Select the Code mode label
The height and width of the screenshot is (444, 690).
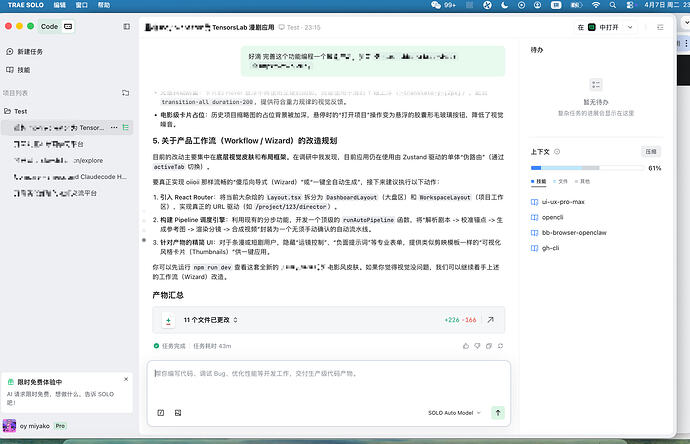(x=49, y=27)
